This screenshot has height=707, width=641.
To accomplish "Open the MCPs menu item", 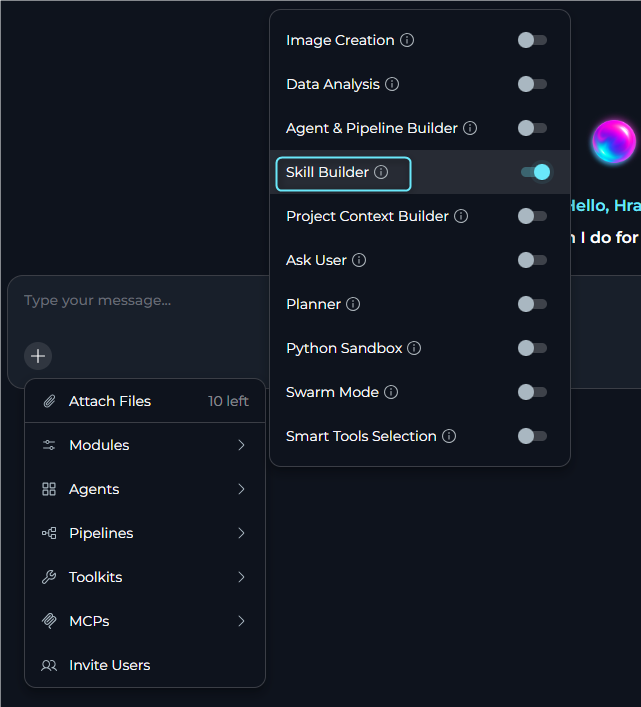I will 145,621.
